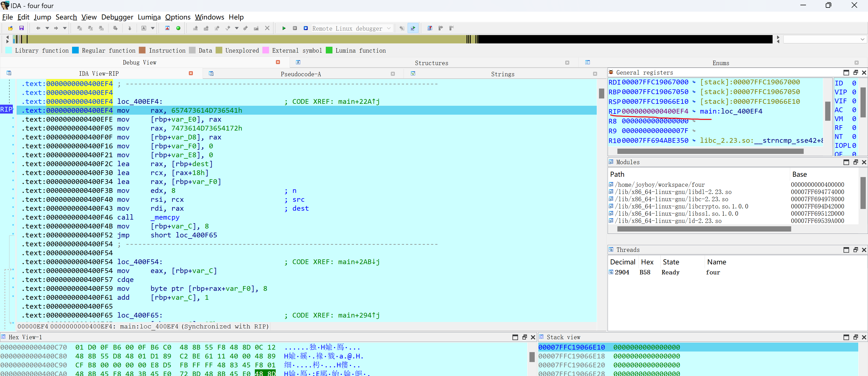Switch to the Pseudocode-A tab
The image size is (868, 376).
[x=301, y=74]
